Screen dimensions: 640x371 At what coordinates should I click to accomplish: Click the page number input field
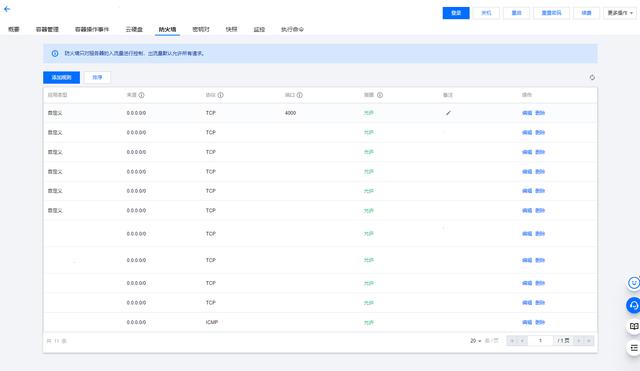[x=540, y=341]
